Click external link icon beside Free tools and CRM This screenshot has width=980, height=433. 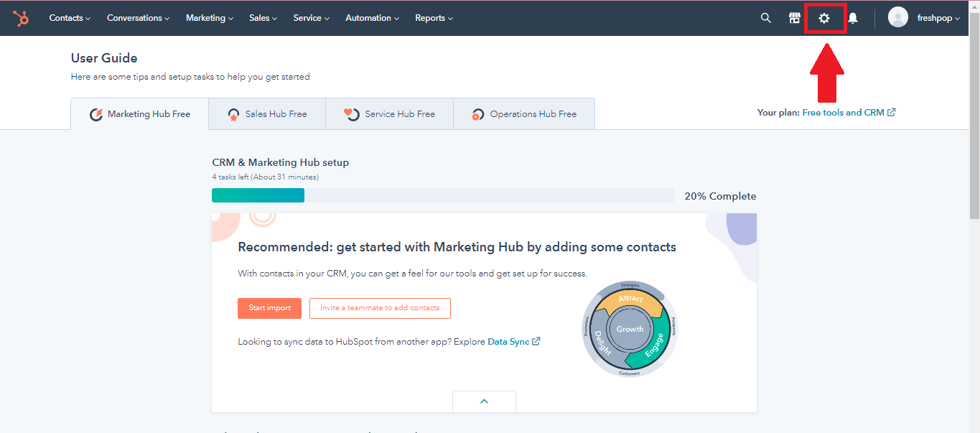pyautogui.click(x=892, y=113)
